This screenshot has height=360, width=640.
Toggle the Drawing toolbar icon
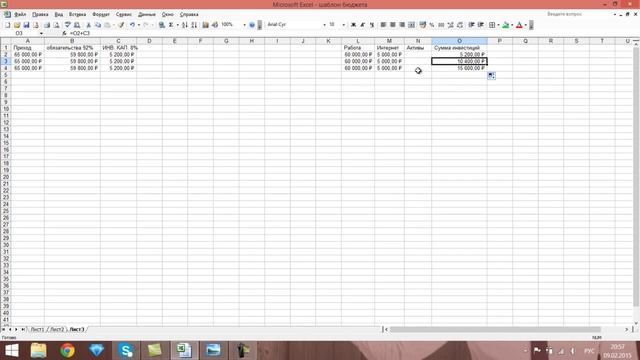(x=215, y=25)
